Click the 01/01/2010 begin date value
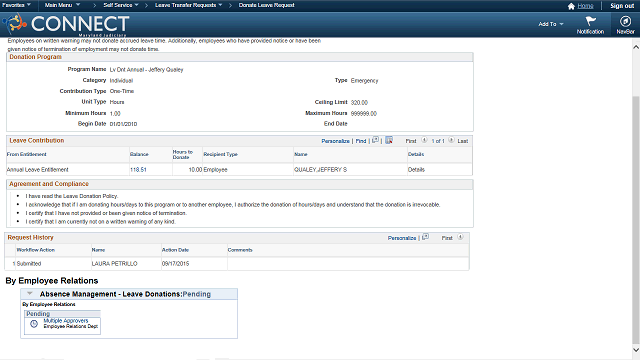Viewport: 640px width, 360px height. (123, 124)
